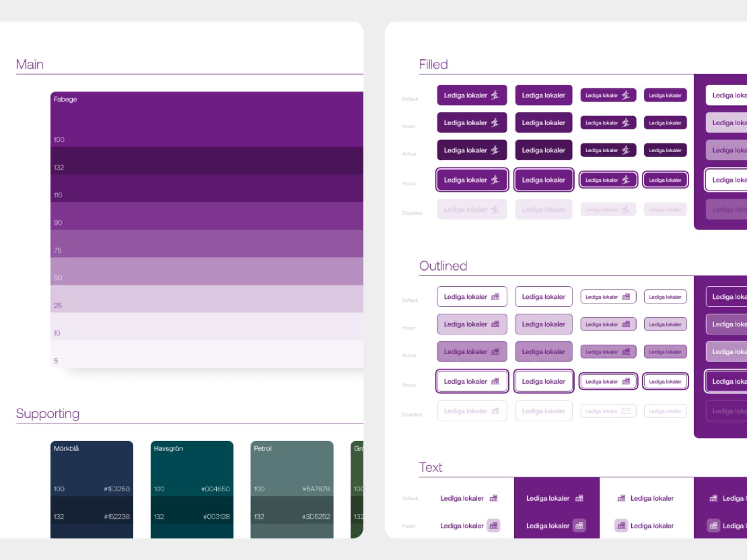Select the Fabege 132 dark purple band
The width and height of the screenshot is (747, 560).
pyautogui.click(x=207, y=161)
